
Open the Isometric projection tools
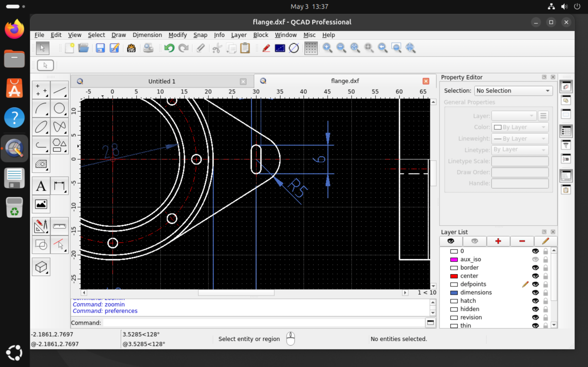coord(41,267)
